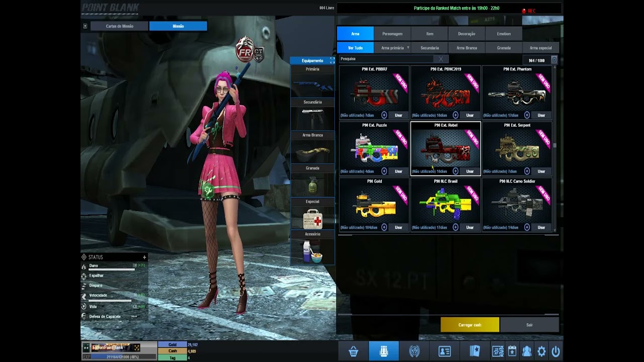
Task: Click the inventory list scrollbar handle
Action: (x=555, y=146)
